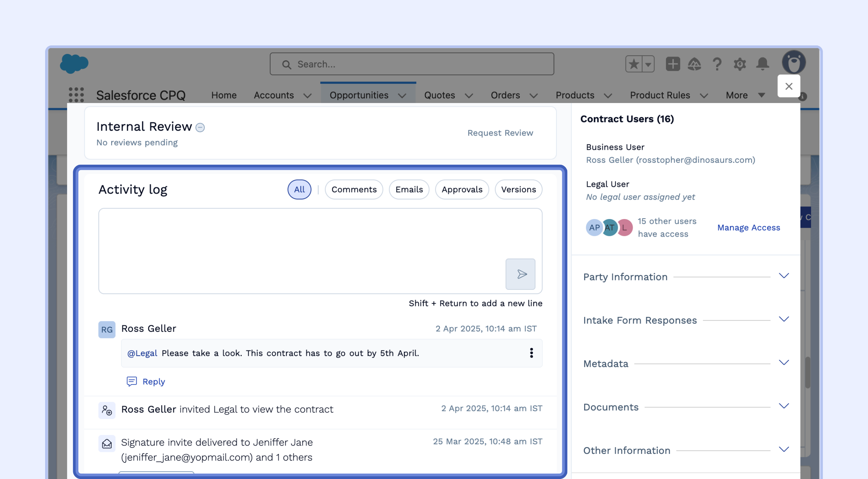The height and width of the screenshot is (479, 868).
Task: Click the Manage Access link
Action: click(748, 227)
